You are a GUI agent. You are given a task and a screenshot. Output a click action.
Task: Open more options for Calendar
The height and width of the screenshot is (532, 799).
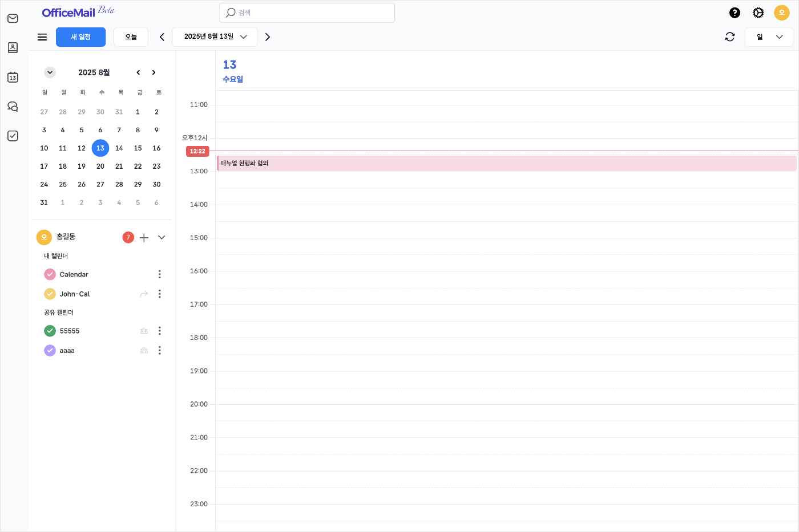[160, 274]
